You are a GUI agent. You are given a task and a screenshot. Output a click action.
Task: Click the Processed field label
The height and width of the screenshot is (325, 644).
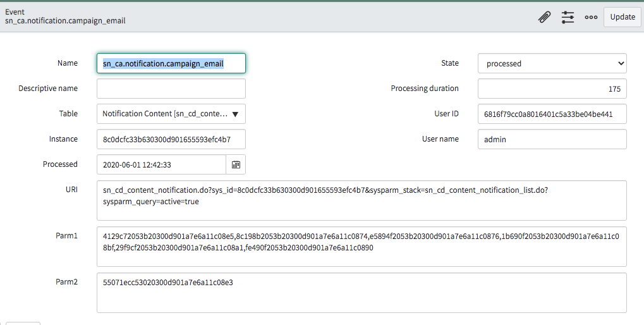60,164
